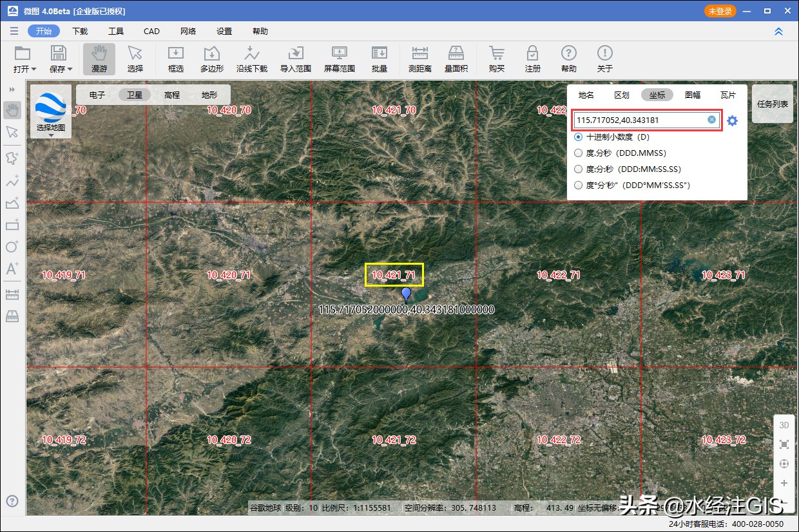Expand the 打开 open dropdown arrow
Screen dimensions: 799x532
(34, 69)
